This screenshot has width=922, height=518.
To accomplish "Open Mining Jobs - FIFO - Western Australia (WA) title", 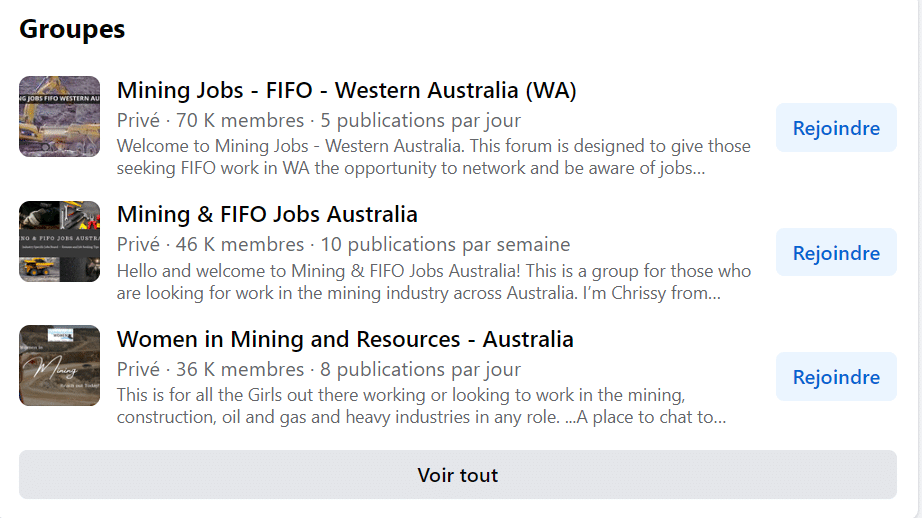I will click(x=346, y=91).
